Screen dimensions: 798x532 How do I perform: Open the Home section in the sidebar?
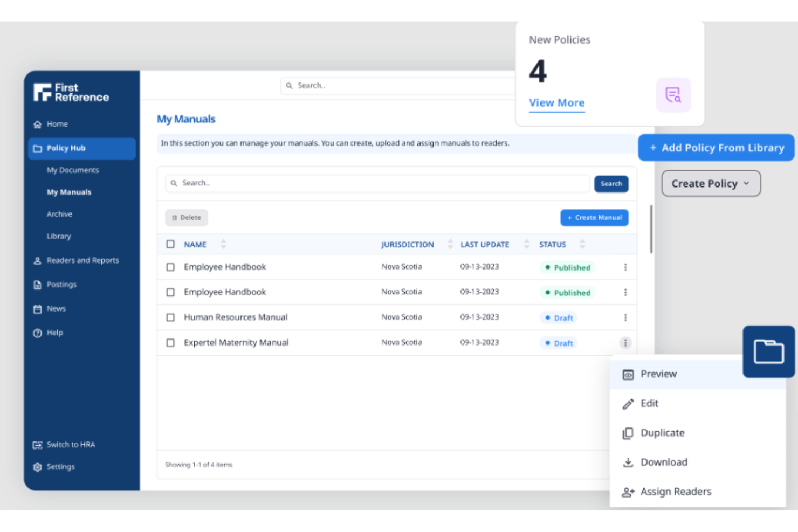[38, 124]
